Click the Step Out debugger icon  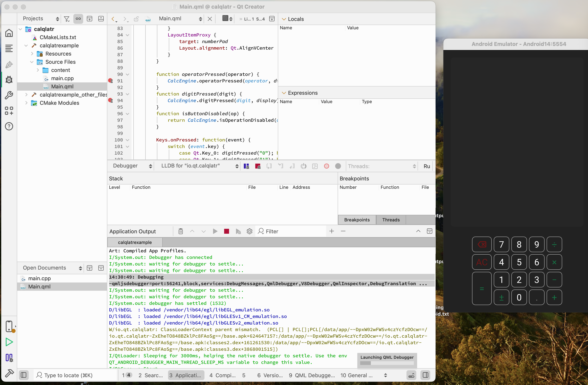click(292, 166)
